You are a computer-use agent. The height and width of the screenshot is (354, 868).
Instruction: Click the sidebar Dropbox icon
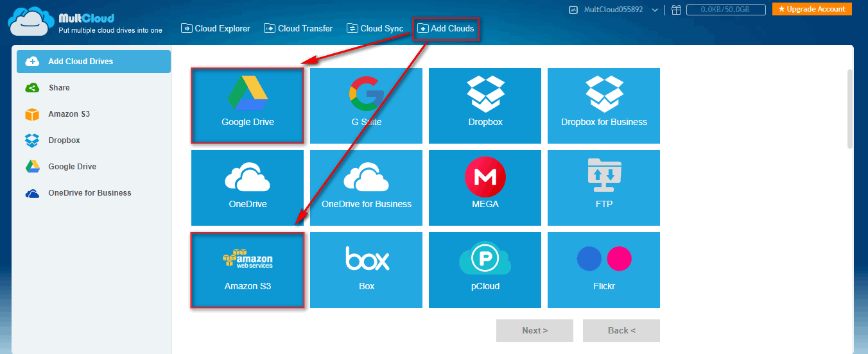coord(32,140)
